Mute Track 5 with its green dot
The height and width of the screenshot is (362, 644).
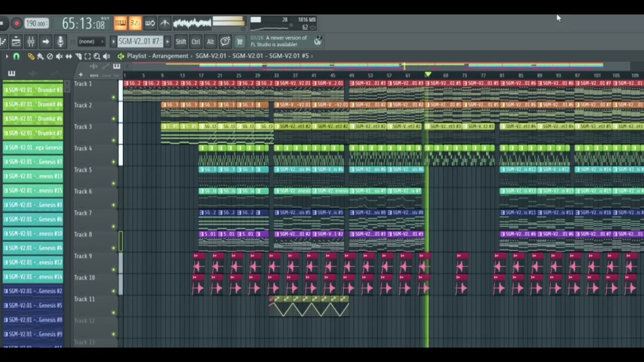pos(113,184)
